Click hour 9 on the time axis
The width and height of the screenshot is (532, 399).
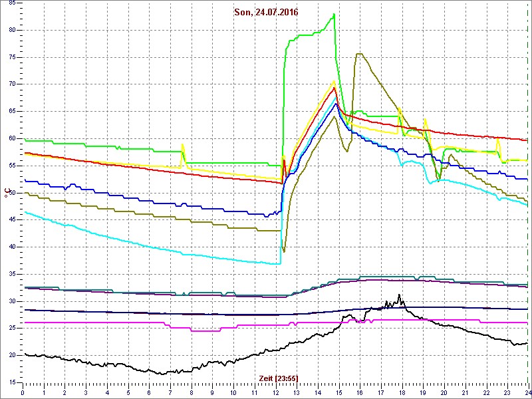click(212, 393)
